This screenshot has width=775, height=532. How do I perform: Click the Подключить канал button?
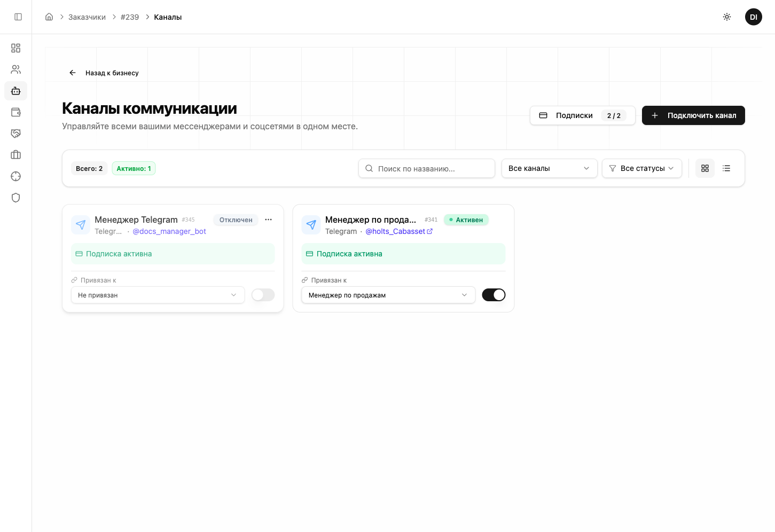click(693, 115)
